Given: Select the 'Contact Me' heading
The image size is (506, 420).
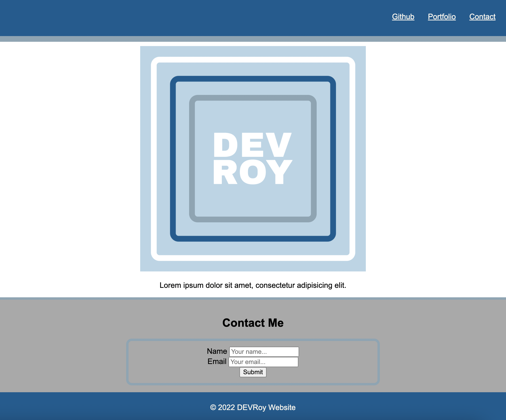Looking at the screenshot, I should [x=253, y=323].
